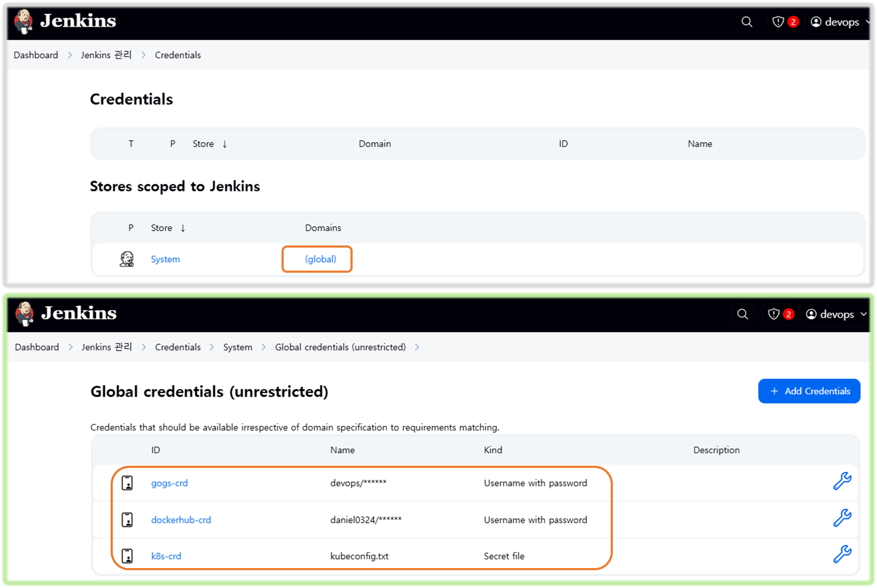Click the System store Jenkins icon

pos(127,259)
